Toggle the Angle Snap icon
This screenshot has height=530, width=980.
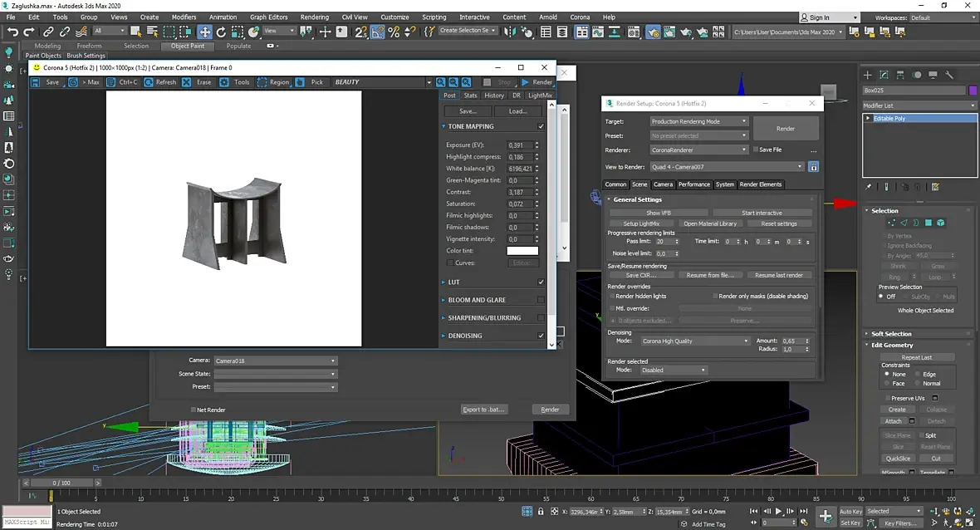pyautogui.click(x=378, y=32)
